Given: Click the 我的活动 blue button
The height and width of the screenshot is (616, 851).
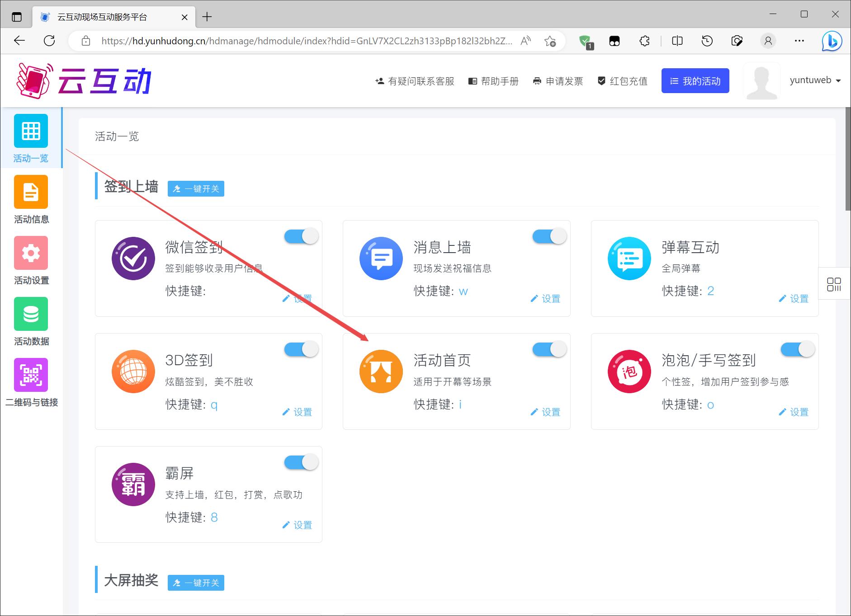Looking at the screenshot, I should [x=695, y=81].
